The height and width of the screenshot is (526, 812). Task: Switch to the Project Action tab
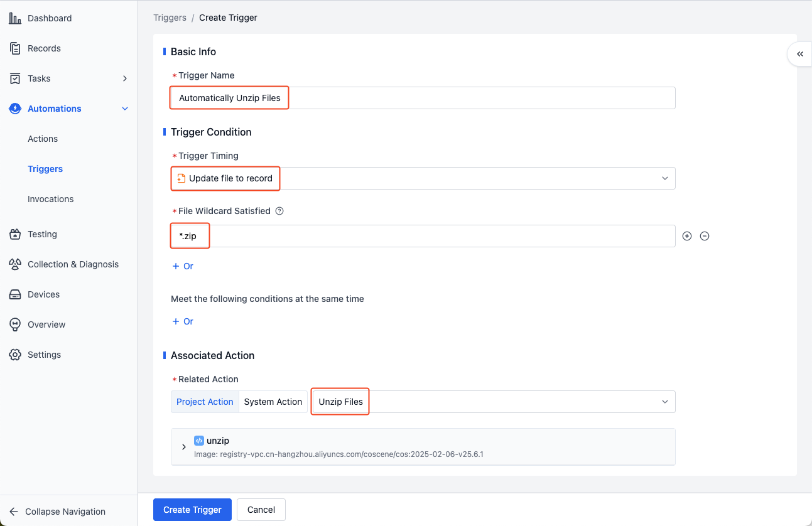tap(205, 402)
